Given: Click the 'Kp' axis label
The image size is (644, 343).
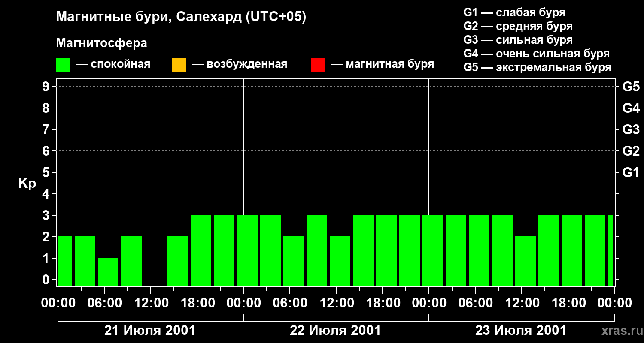Looking at the screenshot, I should pos(27,184).
